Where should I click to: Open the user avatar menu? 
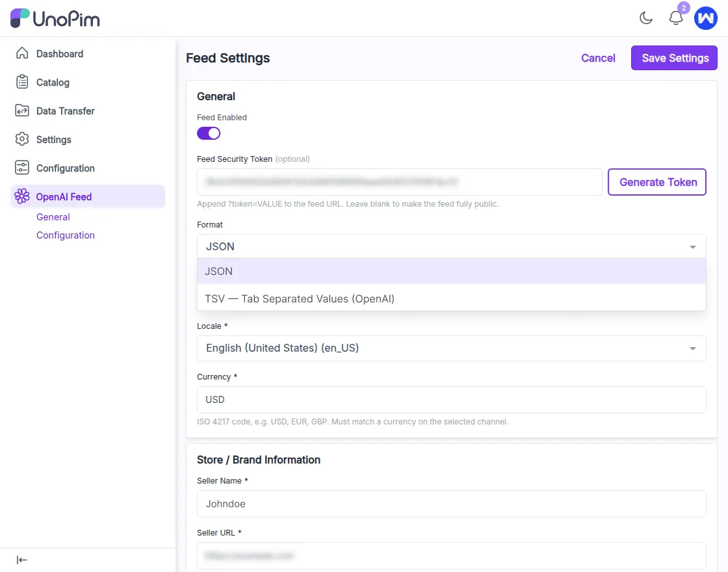pyautogui.click(x=706, y=18)
